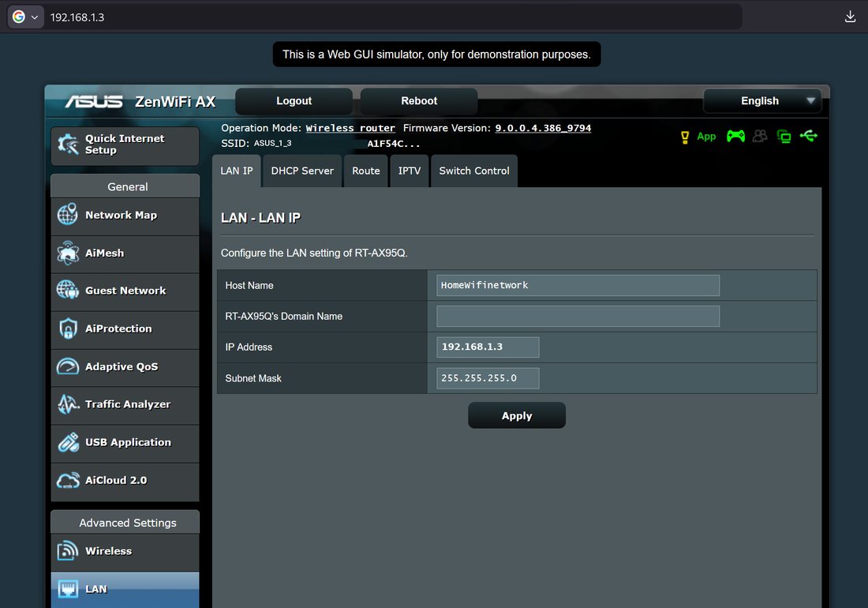The height and width of the screenshot is (608, 868).
Task: Click the Host Name label
Action: 249,286
